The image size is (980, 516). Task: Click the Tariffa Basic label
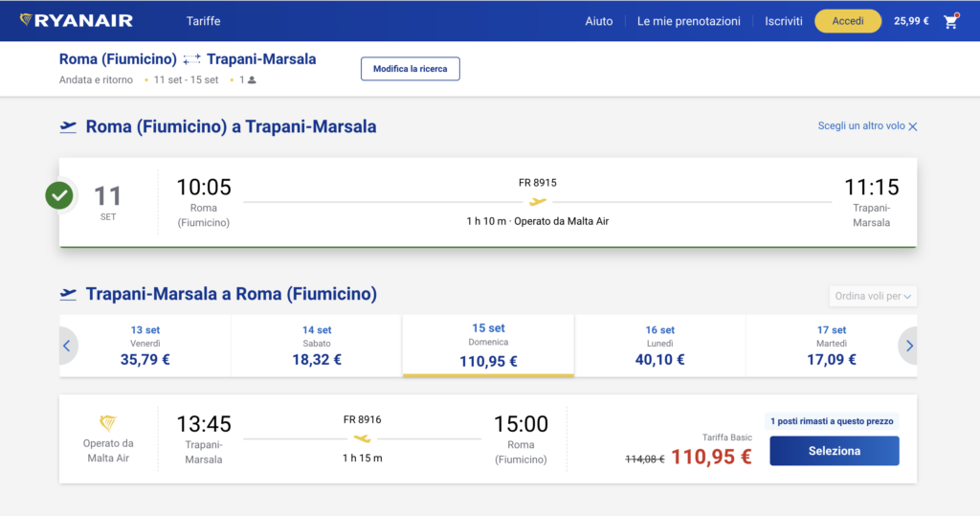(727, 437)
